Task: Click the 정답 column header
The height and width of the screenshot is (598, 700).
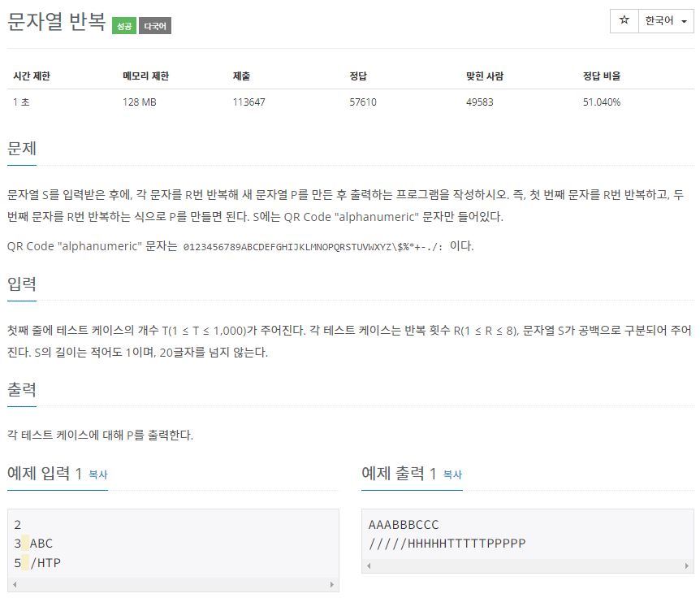Action: pos(358,76)
